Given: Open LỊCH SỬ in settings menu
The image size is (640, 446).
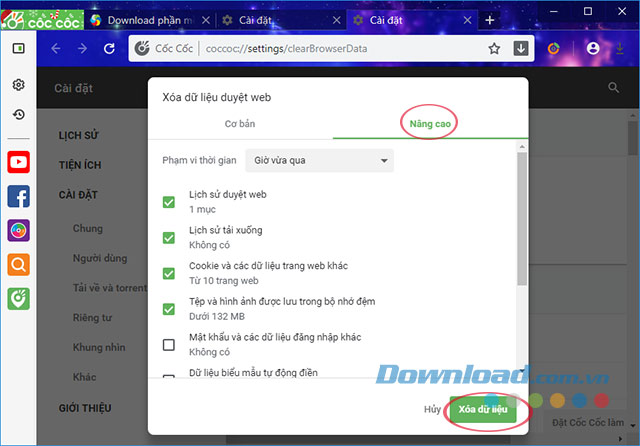Looking at the screenshot, I should [78, 135].
